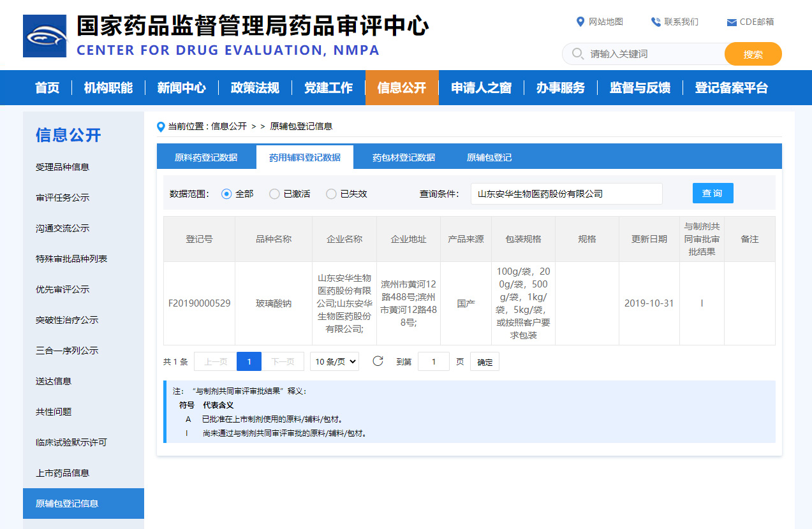Open 申请人之窗 navigation menu
This screenshot has height=529, width=812.
(482, 88)
